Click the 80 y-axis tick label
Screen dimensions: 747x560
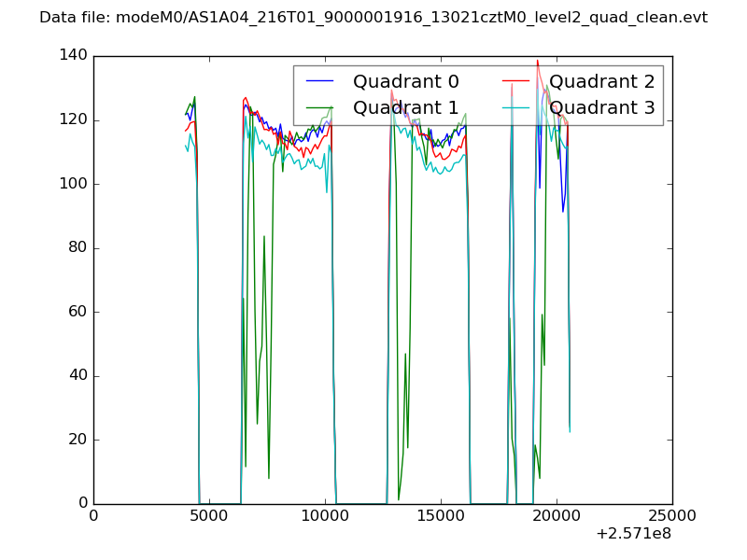[x=78, y=248]
